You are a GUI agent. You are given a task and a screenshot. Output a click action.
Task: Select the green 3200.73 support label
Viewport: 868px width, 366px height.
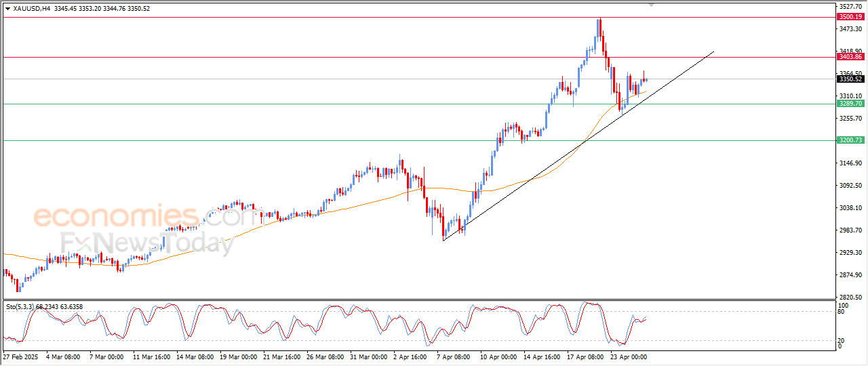(x=850, y=140)
